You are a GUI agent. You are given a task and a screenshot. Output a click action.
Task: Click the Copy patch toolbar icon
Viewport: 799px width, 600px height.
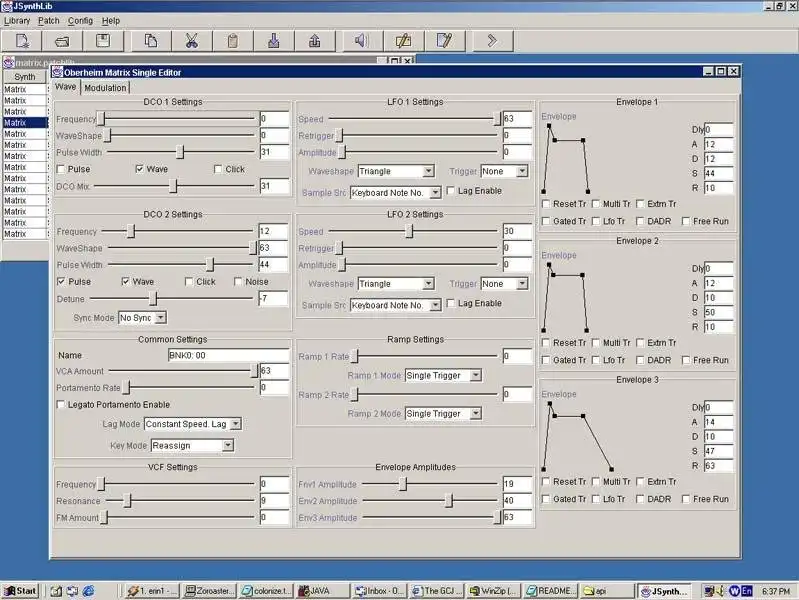coord(151,41)
